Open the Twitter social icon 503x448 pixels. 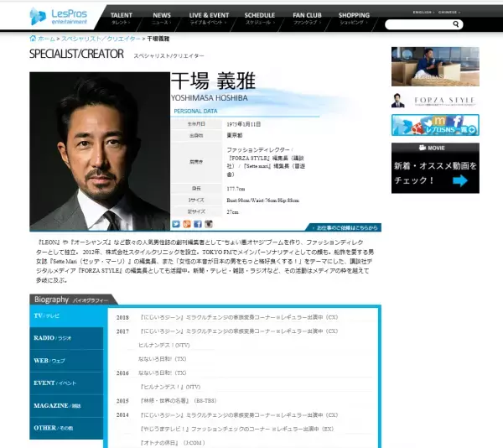tap(176, 224)
